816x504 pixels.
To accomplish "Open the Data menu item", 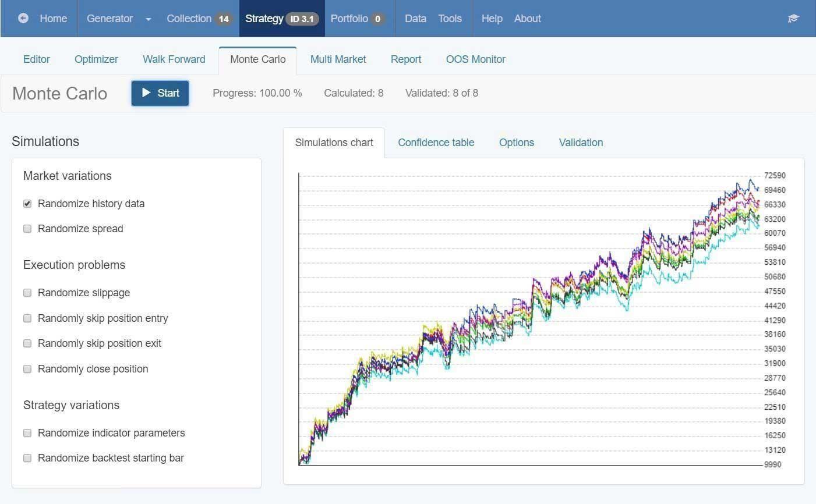I will coord(415,19).
